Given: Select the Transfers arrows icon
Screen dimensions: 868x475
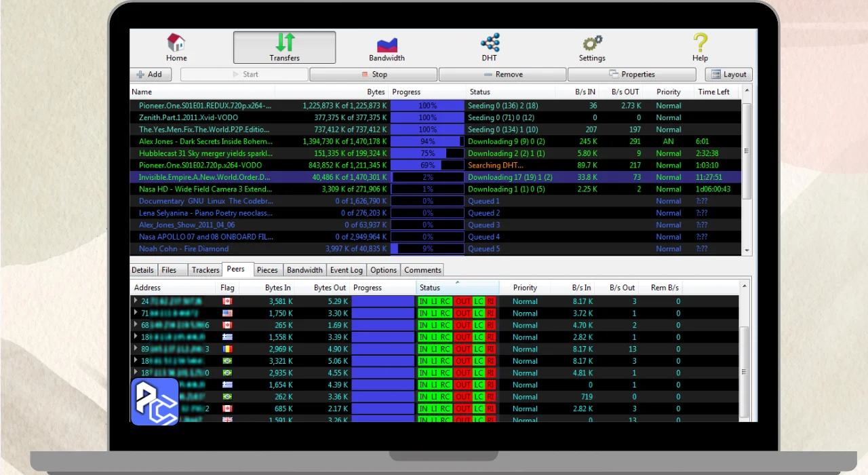Looking at the screenshot, I should pos(285,43).
